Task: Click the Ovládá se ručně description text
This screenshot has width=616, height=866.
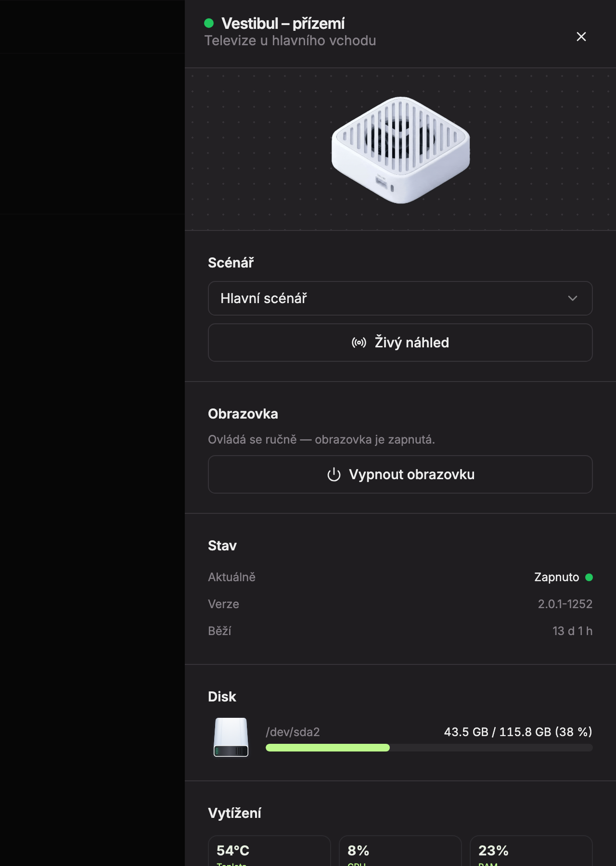Action: coord(321,440)
